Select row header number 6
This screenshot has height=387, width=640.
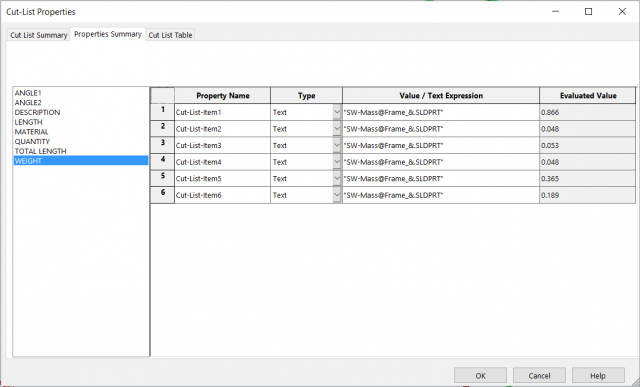162,195
